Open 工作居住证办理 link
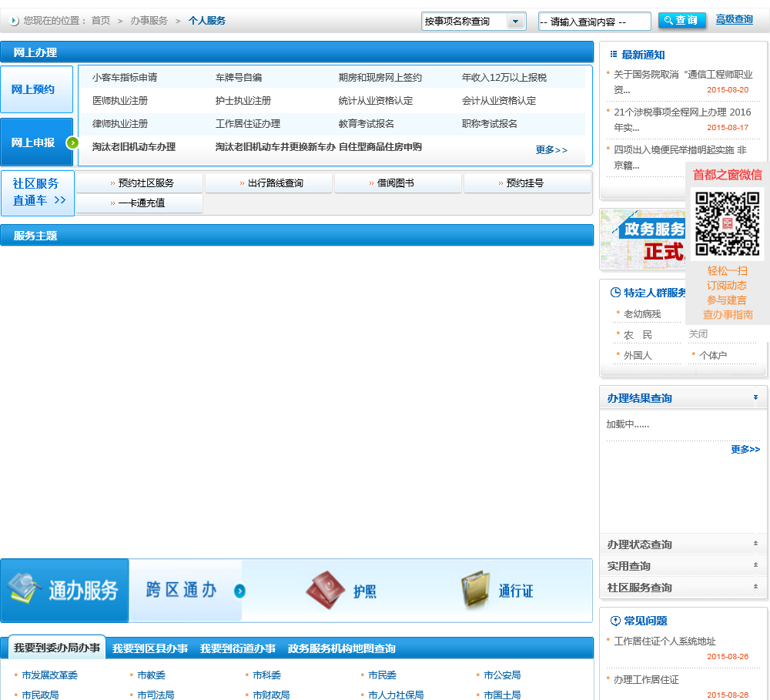The image size is (770, 700). [x=248, y=124]
